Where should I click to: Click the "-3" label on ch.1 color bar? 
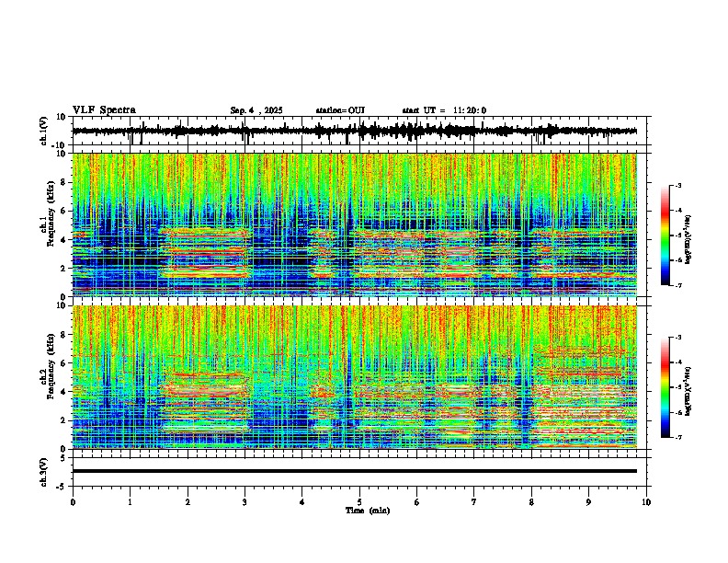coord(677,185)
